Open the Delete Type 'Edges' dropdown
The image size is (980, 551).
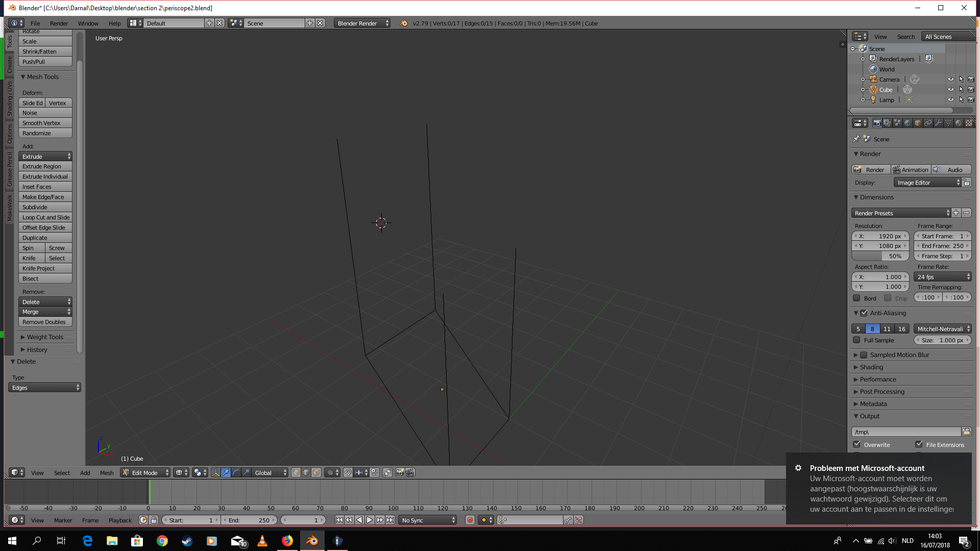[44, 387]
